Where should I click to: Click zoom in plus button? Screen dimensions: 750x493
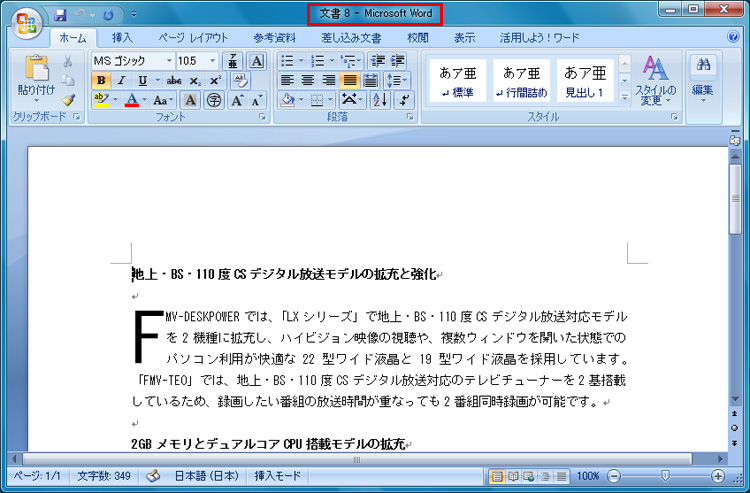[x=717, y=476]
